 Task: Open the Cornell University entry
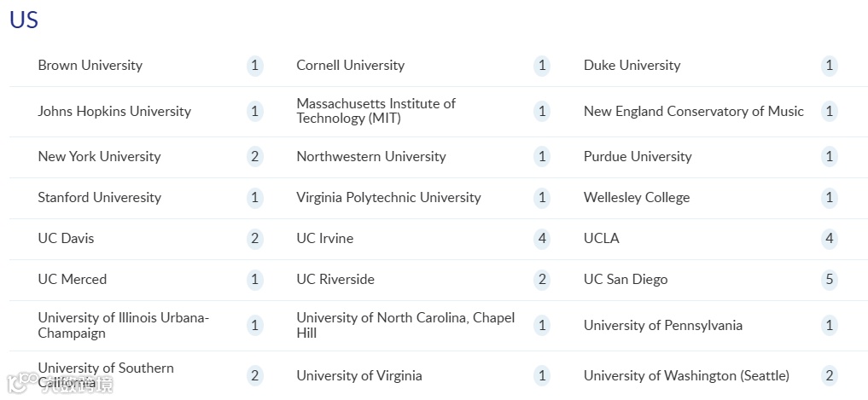[x=351, y=66]
